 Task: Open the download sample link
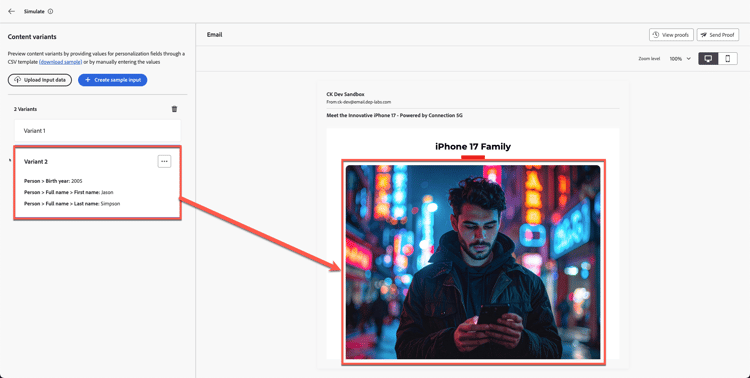point(61,62)
